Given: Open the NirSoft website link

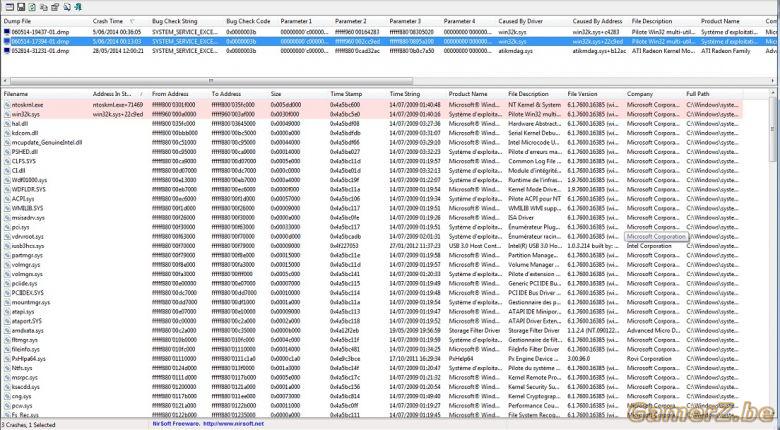Looking at the screenshot, I should click(232, 424).
